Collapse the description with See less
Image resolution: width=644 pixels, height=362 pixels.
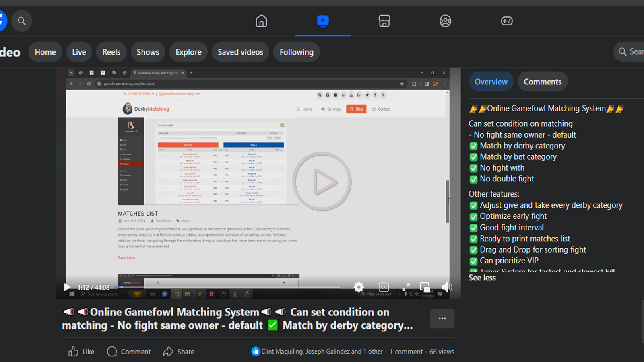tap(482, 278)
